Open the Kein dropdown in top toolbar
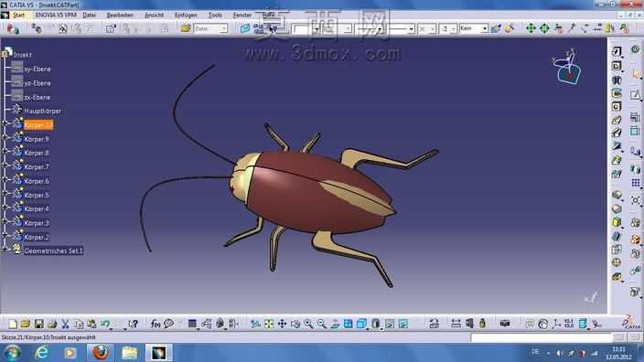Image resolution: width=644 pixels, height=362 pixels. pos(484,28)
